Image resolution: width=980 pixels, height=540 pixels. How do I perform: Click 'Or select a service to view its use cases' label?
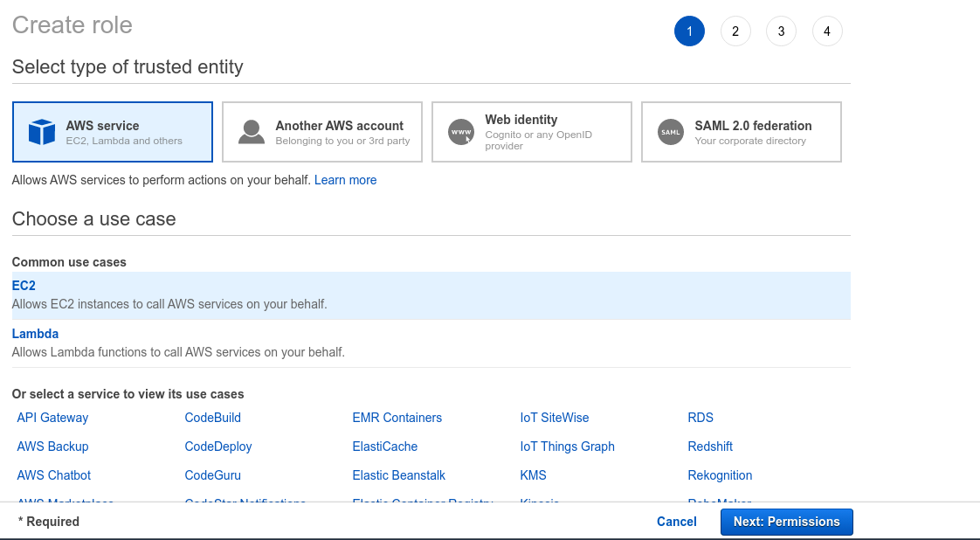pos(128,394)
